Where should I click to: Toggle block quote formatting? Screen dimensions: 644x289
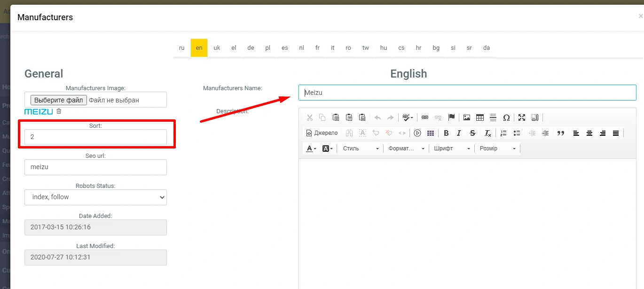[560, 133]
